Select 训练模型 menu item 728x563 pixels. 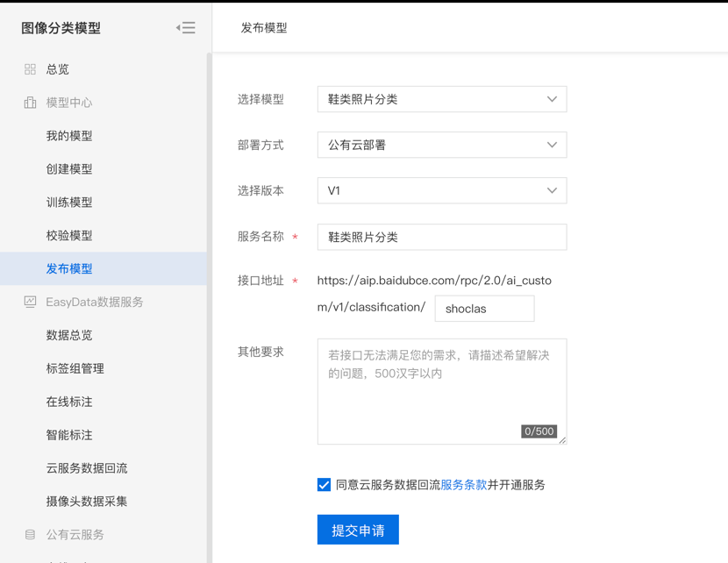[69, 203]
